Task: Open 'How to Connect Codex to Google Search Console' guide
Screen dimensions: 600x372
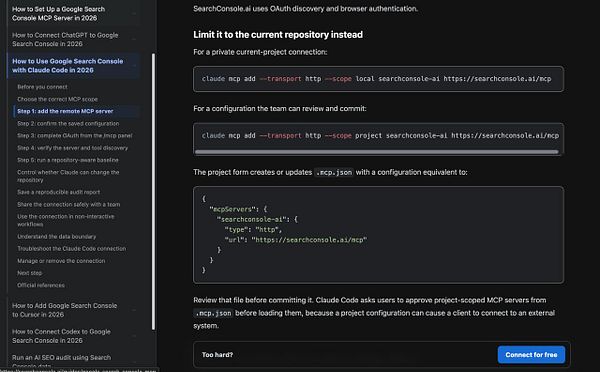Action: 62,336
